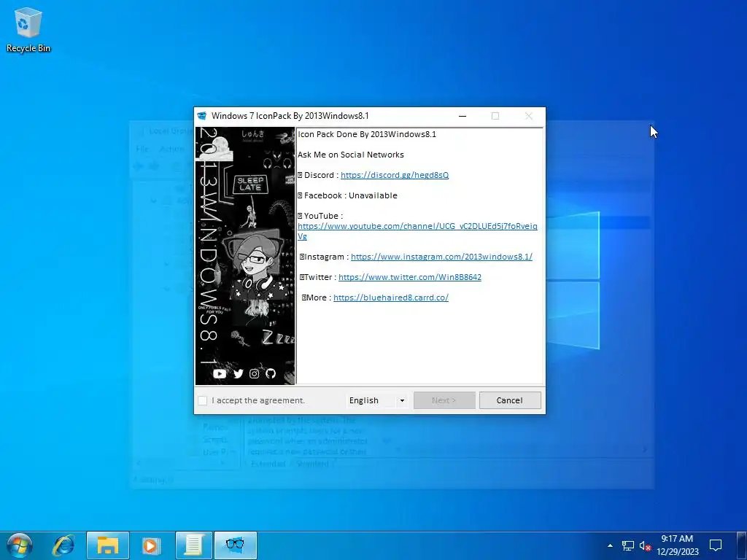Close the IconPack installer window

tap(528, 116)
